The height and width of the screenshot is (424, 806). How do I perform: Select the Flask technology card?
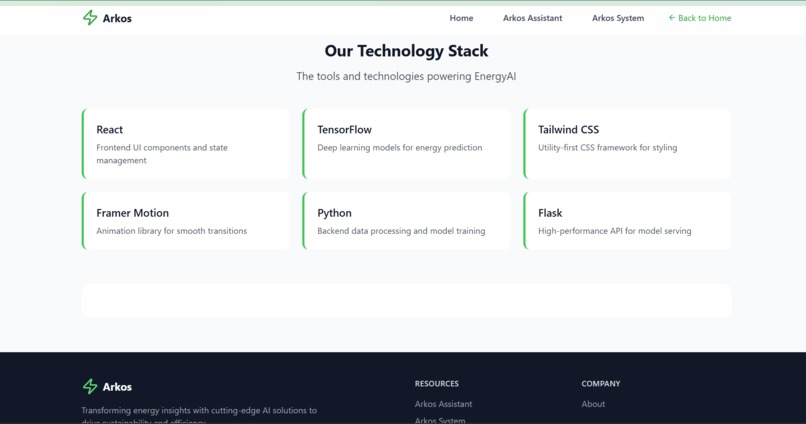(627, 221)
